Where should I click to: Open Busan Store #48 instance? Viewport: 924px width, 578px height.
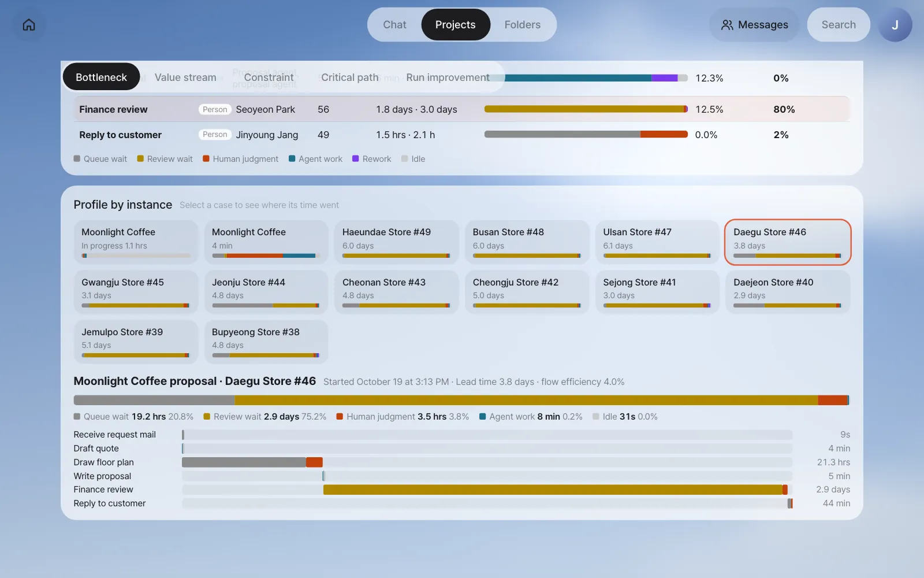tap(527, 242)
